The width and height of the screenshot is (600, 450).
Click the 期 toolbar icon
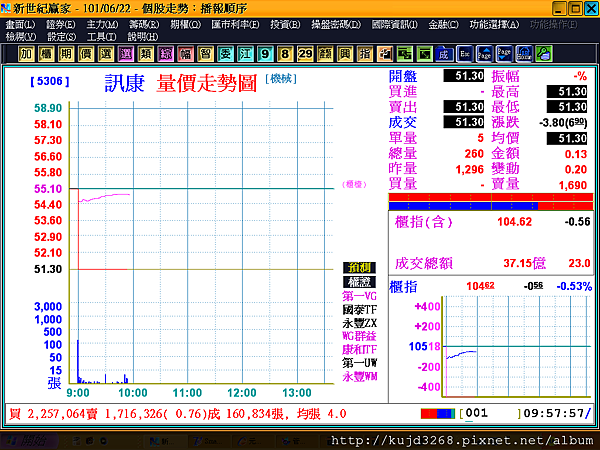coord(64,52)
